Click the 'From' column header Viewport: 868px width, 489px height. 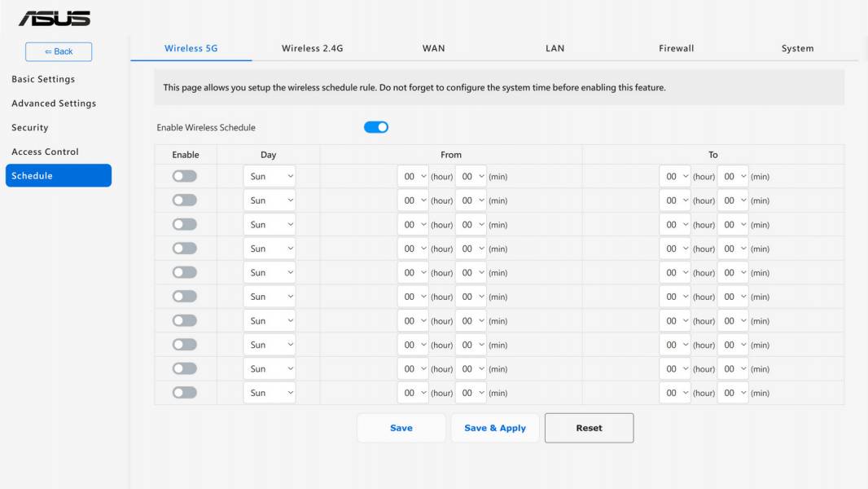coord(451,155)
